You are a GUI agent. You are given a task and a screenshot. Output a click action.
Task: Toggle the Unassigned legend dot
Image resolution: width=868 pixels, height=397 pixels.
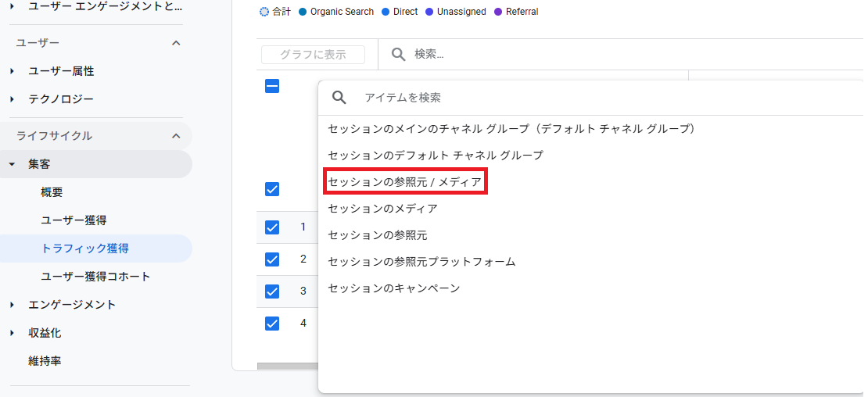[x=429, y=12]
